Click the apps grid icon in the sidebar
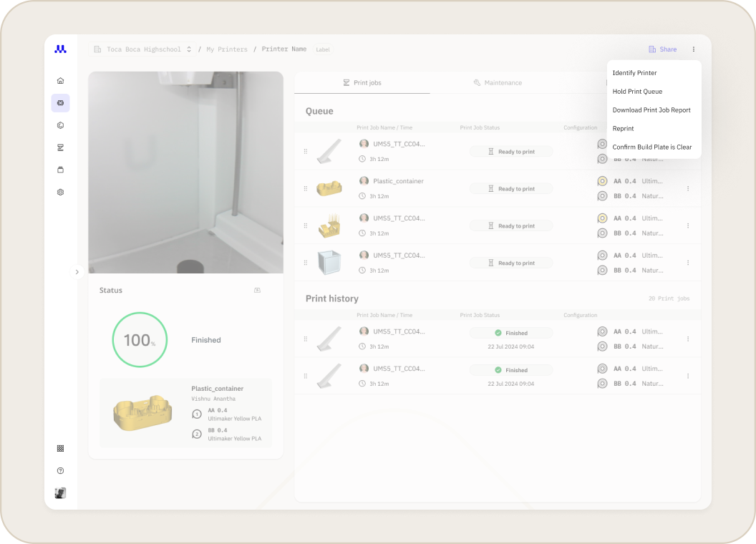Viewport: 756px width, 544px height. click(x=60, y=449)
